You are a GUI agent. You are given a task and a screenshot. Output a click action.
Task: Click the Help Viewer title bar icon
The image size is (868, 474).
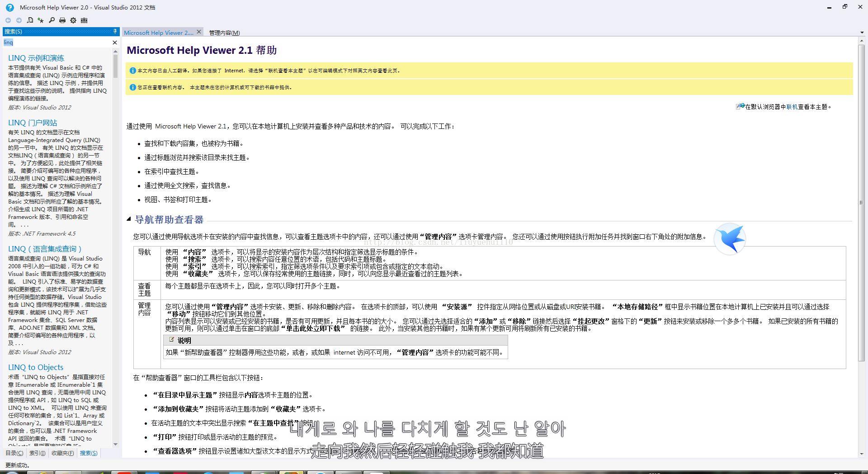10,7
